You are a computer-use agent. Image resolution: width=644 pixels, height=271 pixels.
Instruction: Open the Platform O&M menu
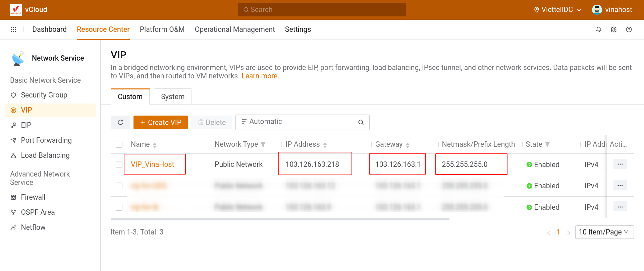tap(162, 29)
